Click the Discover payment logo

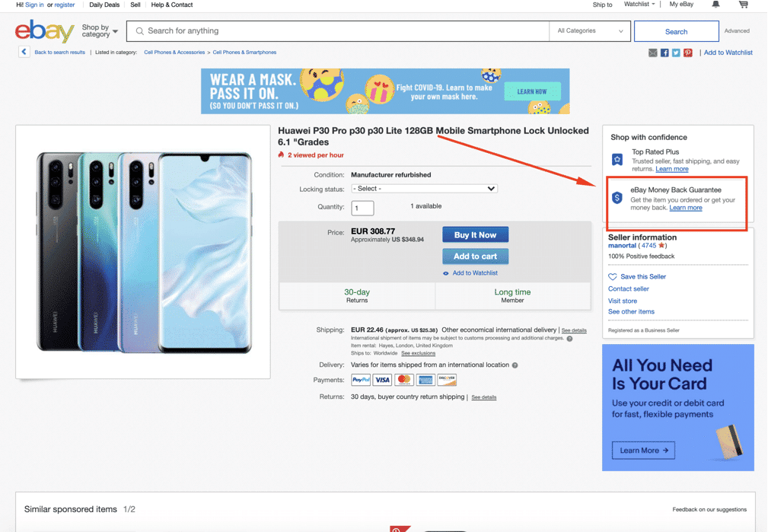coord(447,380)
